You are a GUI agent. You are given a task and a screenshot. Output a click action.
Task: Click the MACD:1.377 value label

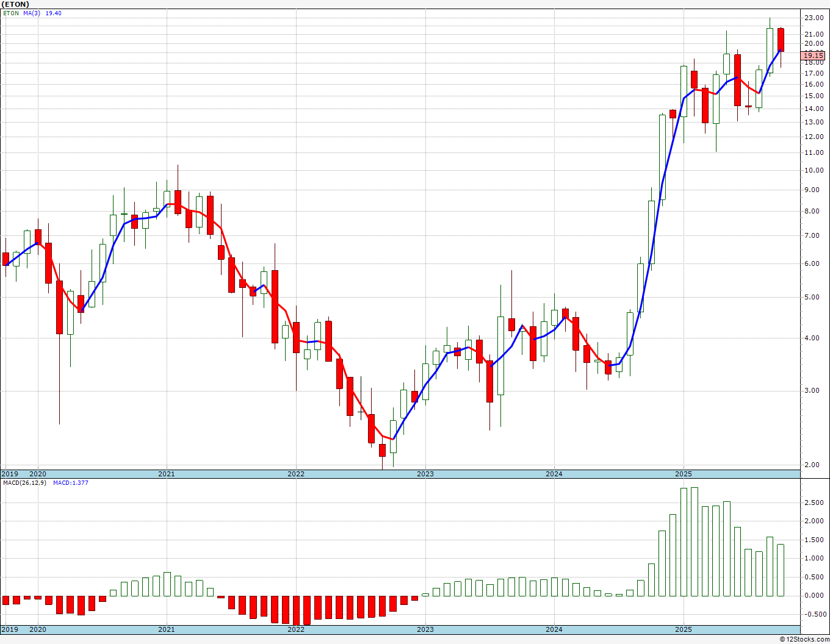[x=71, y=482]
